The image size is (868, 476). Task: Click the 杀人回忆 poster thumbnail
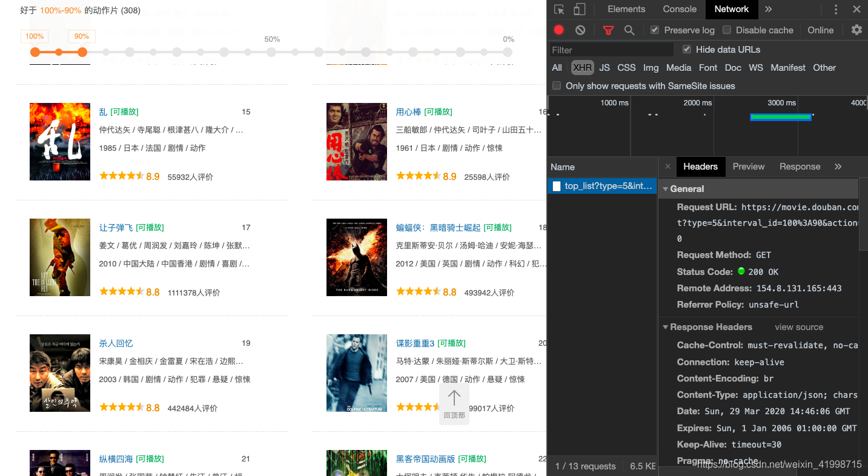(60, 373)
